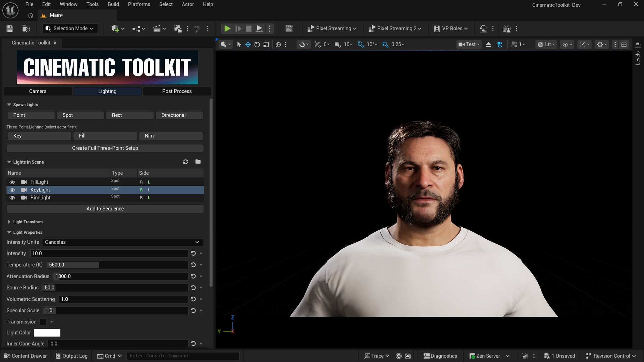This screenshot has height=362, width=644.
Task: Select the Scale gizmo tool
Action: point(266,44)
